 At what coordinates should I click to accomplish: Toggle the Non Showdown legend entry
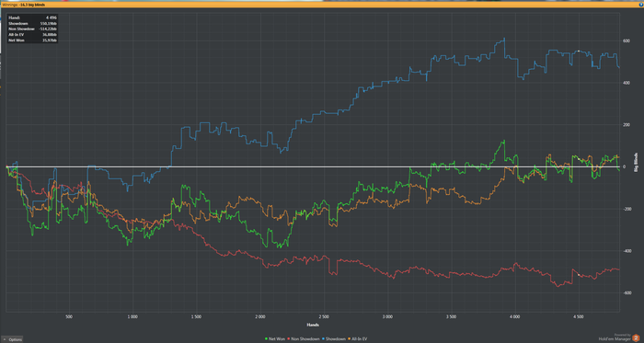[305, 339]
